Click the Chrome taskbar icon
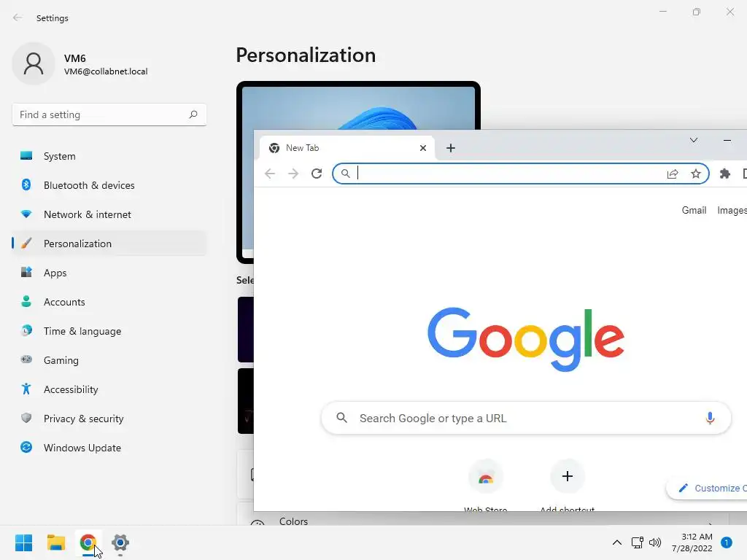747x560 pixels. pos(88,542)
